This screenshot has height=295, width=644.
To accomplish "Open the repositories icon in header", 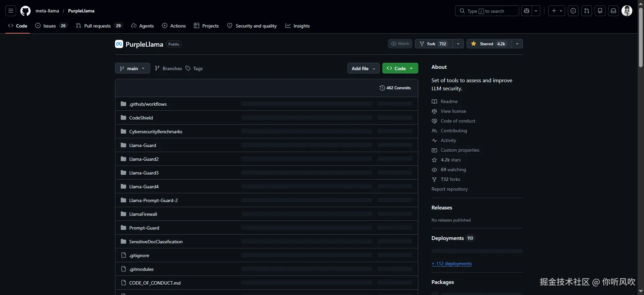I will coord(600,11).
